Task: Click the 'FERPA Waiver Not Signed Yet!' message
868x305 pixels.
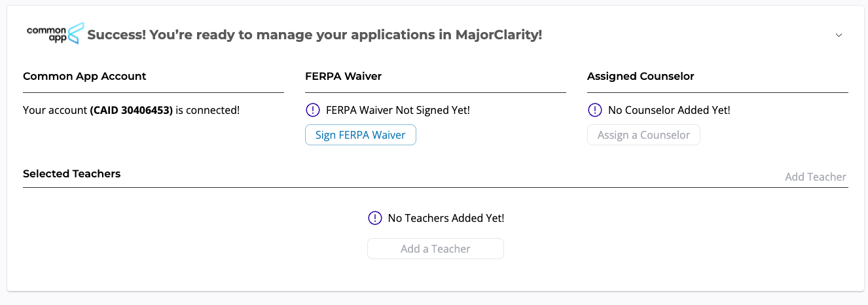Action: (x=398, y=110)
